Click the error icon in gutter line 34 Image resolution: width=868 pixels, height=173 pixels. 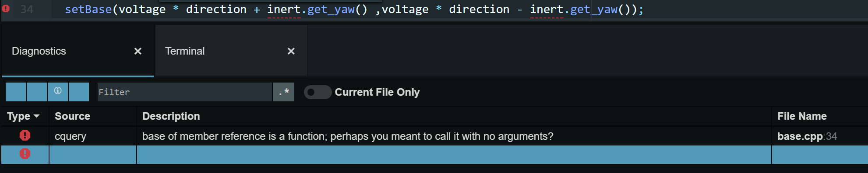(x=6, y=8)
